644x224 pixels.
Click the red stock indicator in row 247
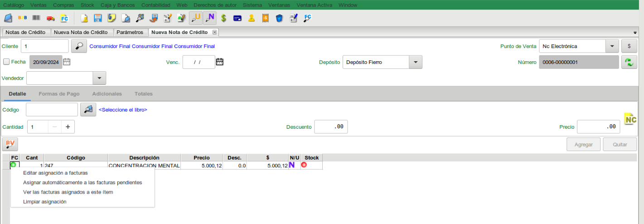click(304, 165)
